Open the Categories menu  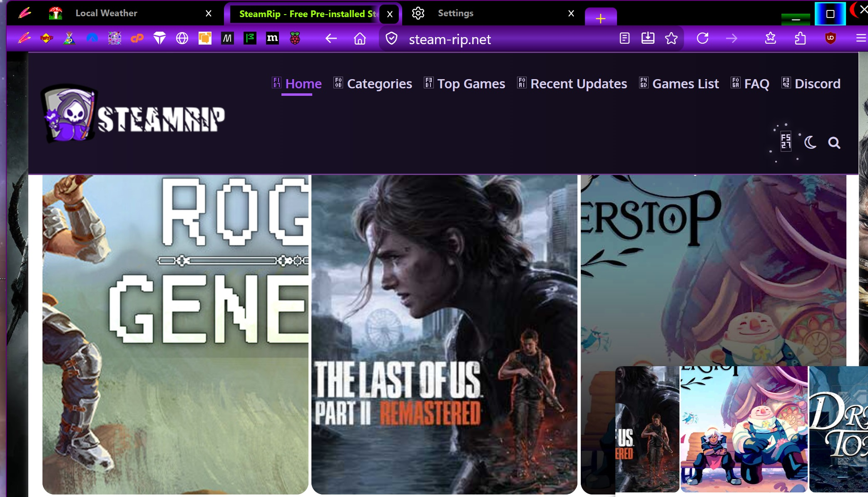coord(373,84)
